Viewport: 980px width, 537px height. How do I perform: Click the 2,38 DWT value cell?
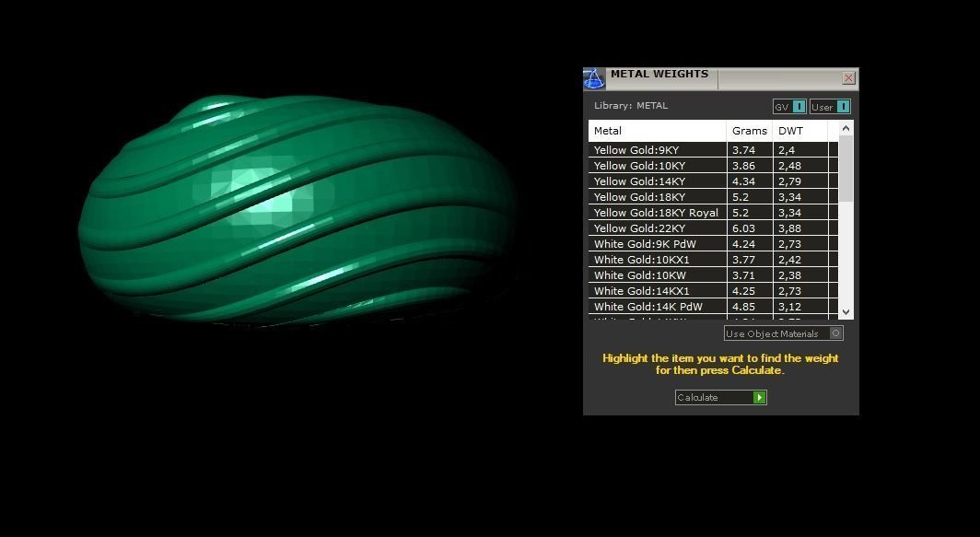[800, 275]
